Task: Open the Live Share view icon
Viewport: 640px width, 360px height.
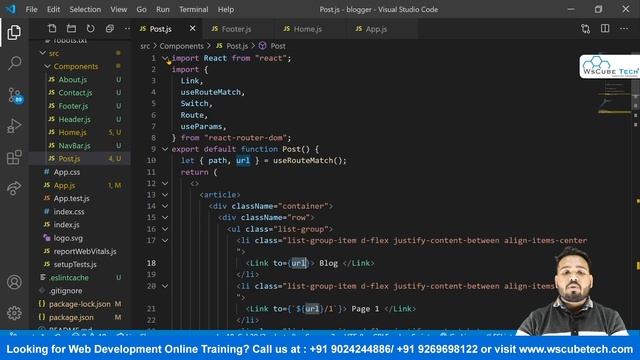Action: pyautogui.click(x=14, y=188)
